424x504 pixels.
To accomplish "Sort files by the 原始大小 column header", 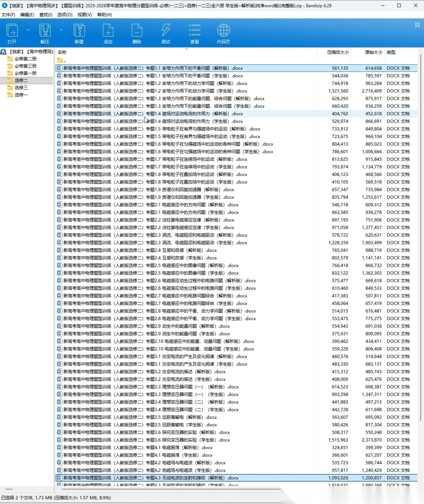I will [x=373, y=52].
